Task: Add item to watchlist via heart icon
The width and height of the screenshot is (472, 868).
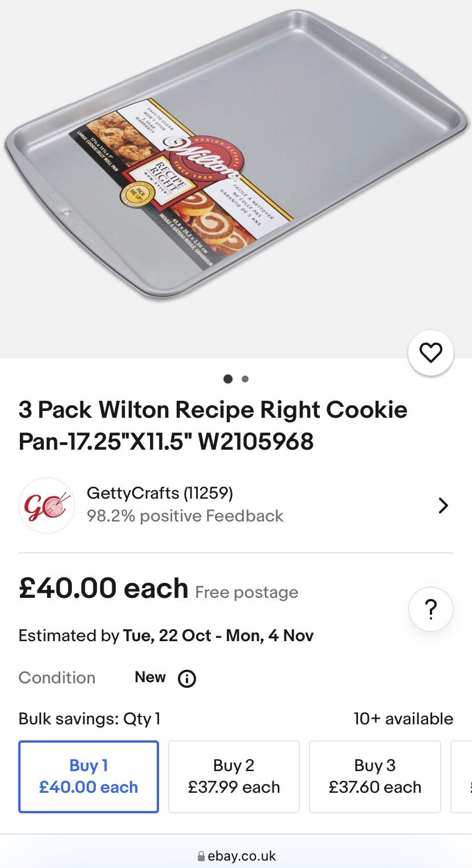Action: pos(431,353)
